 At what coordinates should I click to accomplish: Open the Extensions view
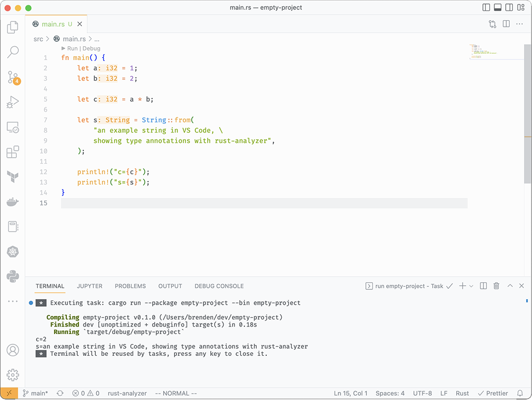(x=12, y=152)
